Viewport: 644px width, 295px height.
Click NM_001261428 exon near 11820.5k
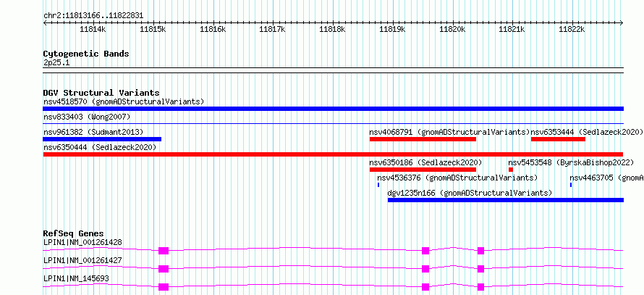[x=481, y=251]
